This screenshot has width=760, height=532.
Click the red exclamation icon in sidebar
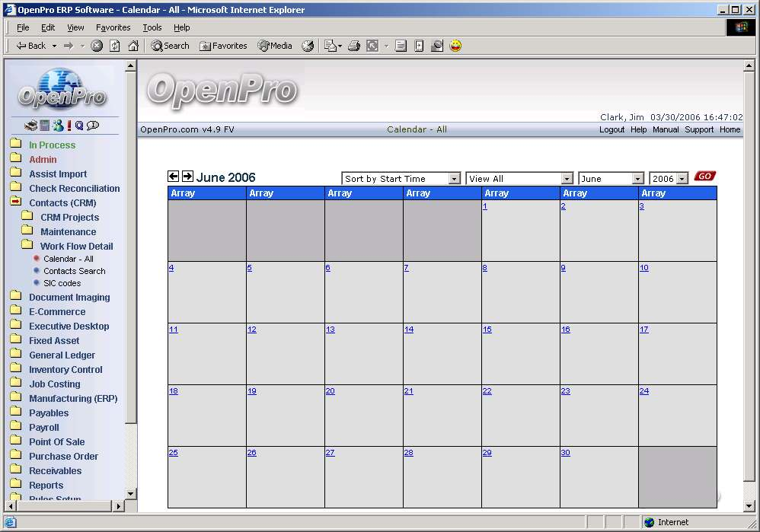[69, 126]
